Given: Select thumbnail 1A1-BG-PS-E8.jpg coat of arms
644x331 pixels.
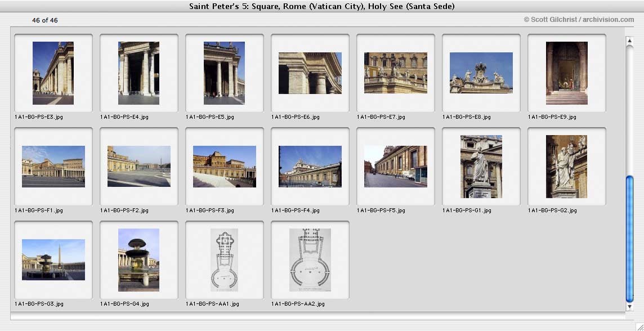Looking at the screenshot, I should pyautogui.click(x=481, y=73).
